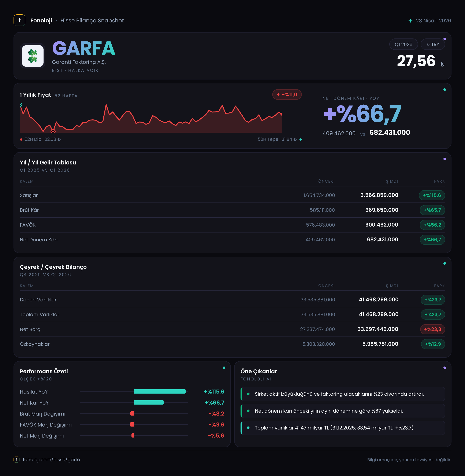Click the Çeyrek / Çeyrek Bilanço heading
This screenshot has height=476, width=465.
(53, 267)
